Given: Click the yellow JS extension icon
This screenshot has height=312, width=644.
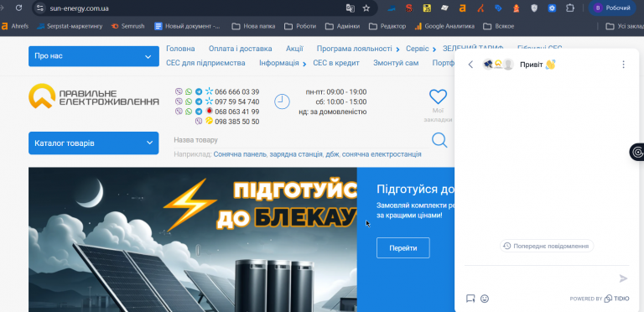Looking at the screenshot, I should click(x=427, y=8).
